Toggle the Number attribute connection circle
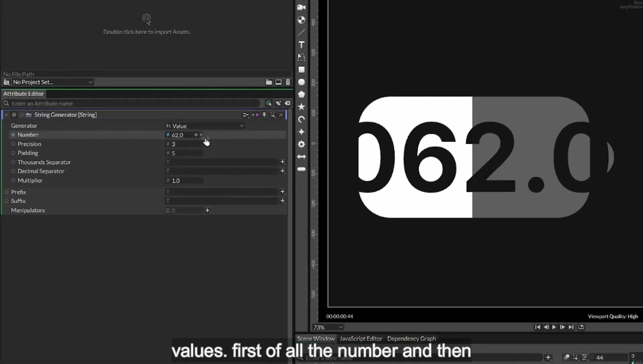 13,134
